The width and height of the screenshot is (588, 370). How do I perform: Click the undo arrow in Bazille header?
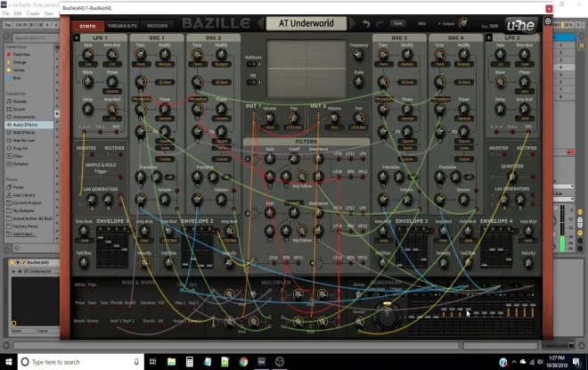(366, 24)
